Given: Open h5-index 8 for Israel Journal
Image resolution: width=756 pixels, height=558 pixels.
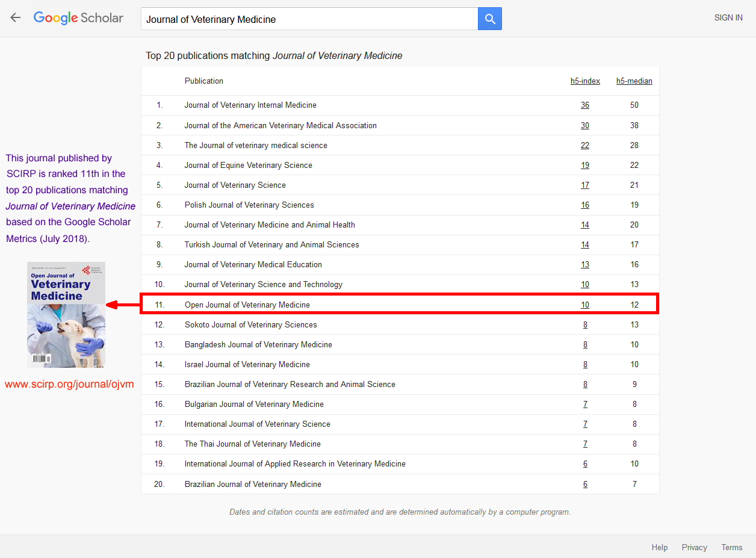Looking at the screenshot, I should pyautogui.click(x=585, y=365).
